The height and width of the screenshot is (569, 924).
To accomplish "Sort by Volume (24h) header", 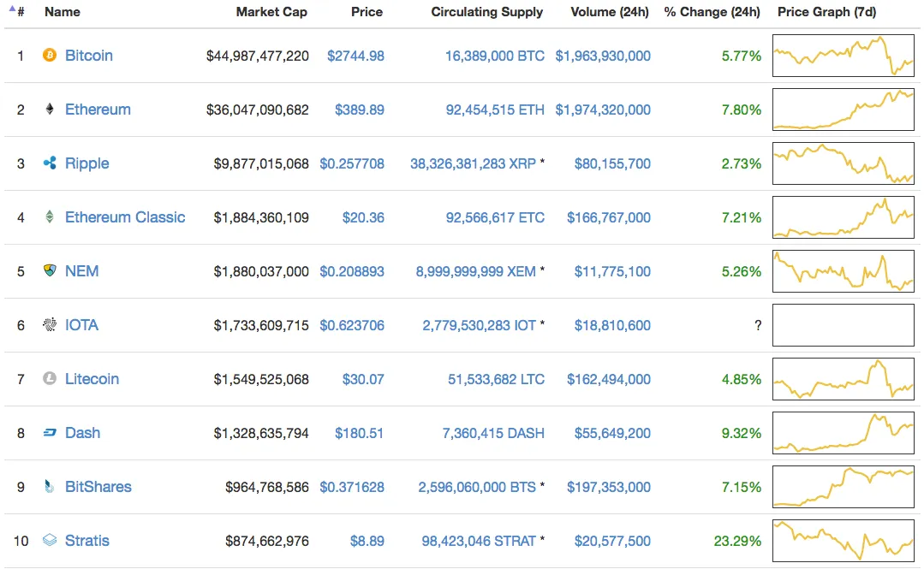I will 610,12.
